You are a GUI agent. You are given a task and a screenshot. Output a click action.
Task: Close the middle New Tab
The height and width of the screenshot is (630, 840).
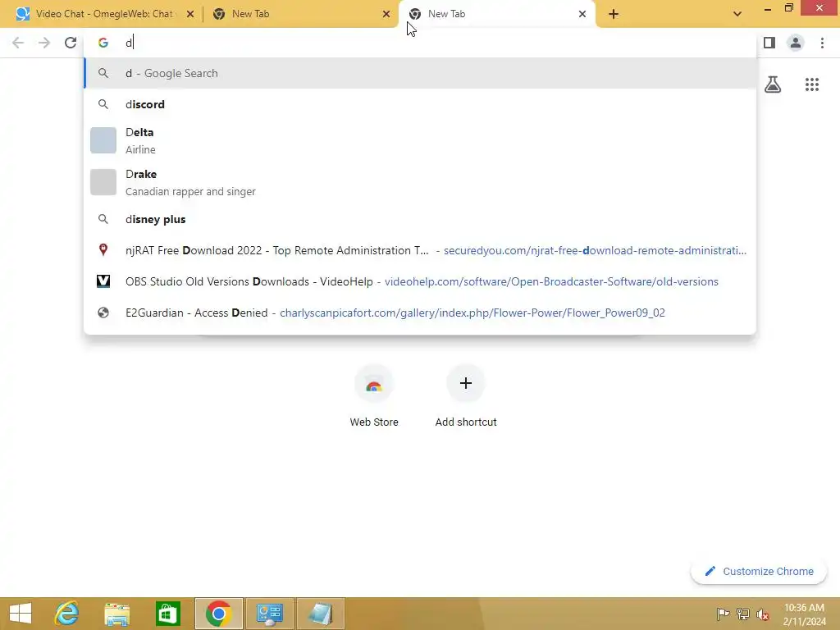click(386, 15)
